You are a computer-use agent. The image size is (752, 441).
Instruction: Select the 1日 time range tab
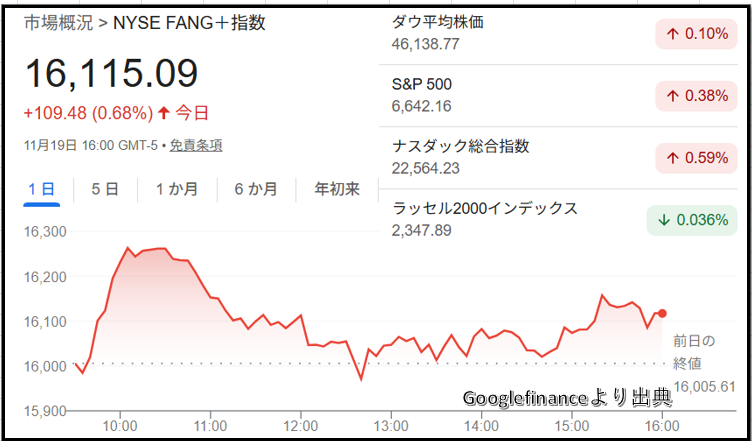[41, 188]
